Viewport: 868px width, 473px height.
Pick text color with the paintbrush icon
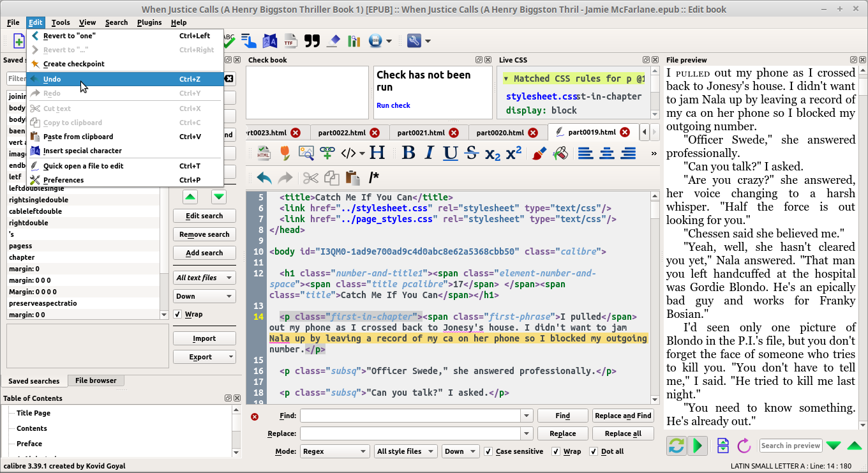[539, 153]
